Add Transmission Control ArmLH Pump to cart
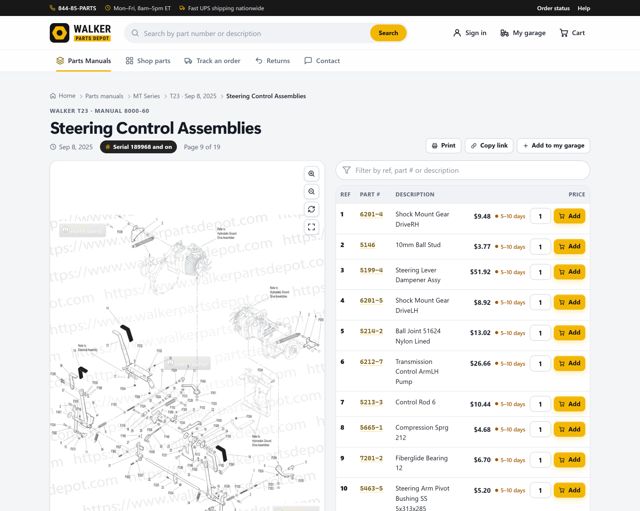The image size is (640, 511). (569, 363)
